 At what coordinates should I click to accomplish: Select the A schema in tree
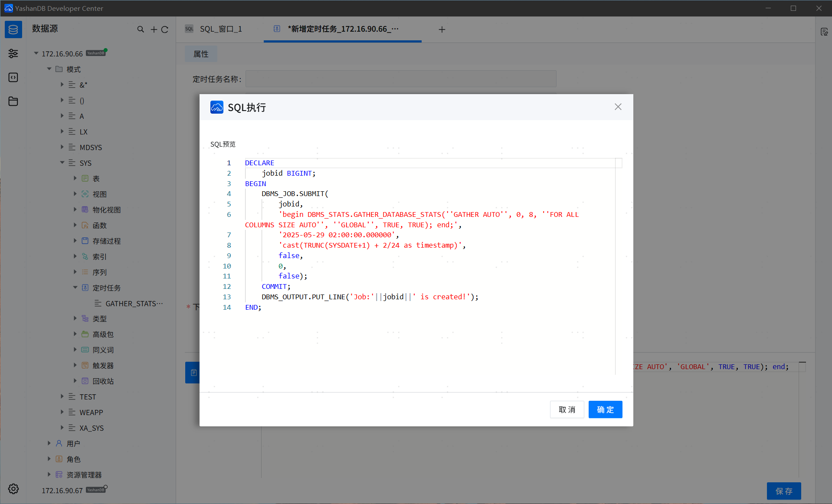point(82,116)
